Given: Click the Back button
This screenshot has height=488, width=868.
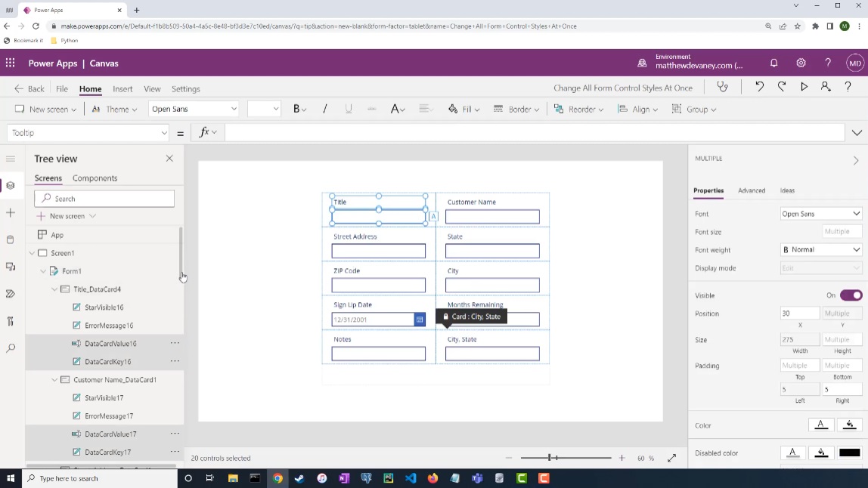Looking at the screenshot, I should 29,89.
